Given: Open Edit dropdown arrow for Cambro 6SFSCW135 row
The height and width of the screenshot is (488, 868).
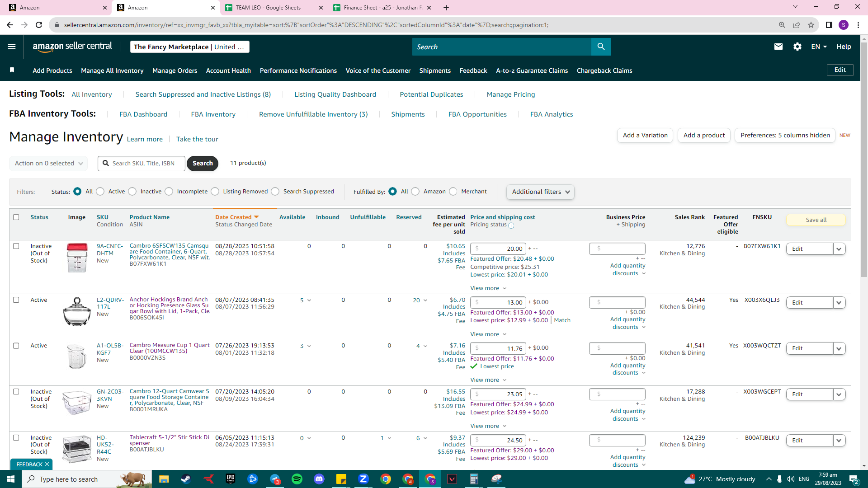Looking at the screenshot, I should coord(839,249).
